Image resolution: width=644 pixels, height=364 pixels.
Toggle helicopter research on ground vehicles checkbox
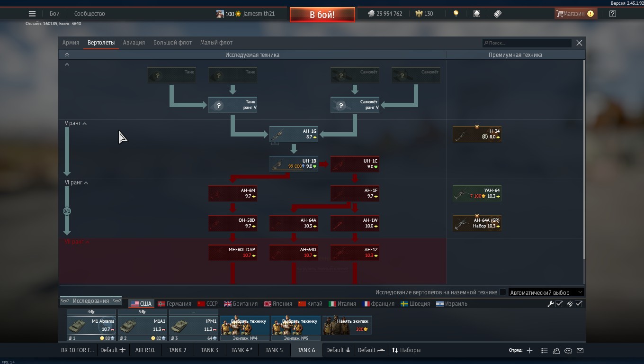pyautogui.click(x=503, y=292)
